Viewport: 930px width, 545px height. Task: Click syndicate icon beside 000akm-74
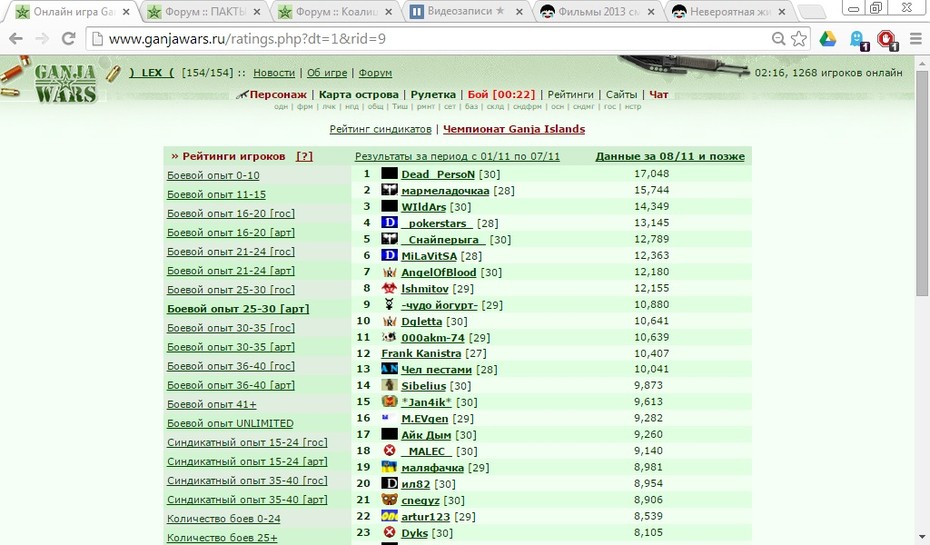[x=389, y=337]
